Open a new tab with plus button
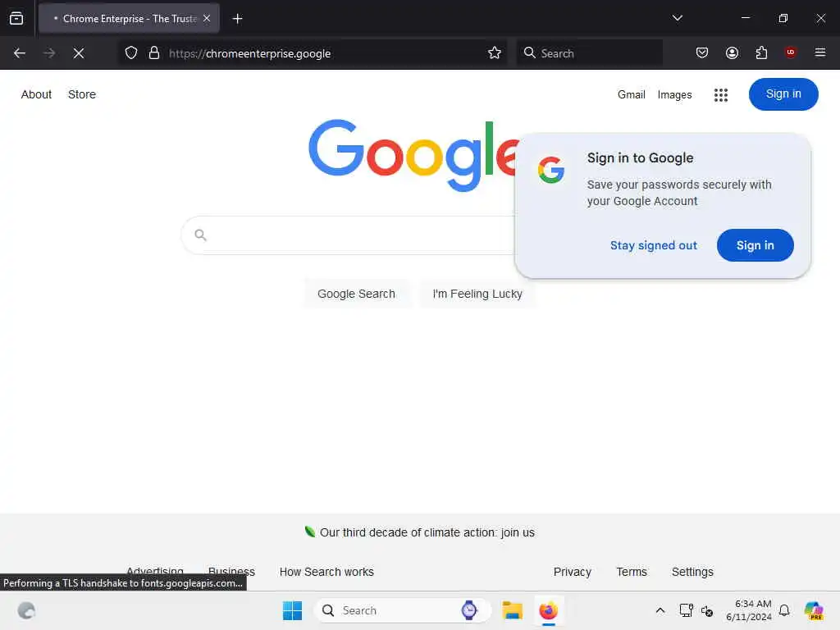This screenshot has height=630, width=840. [x=237, y=19]
